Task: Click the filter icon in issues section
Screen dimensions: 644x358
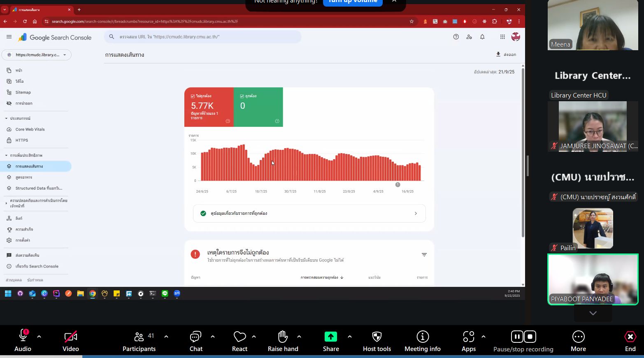Action: [424, 255]
